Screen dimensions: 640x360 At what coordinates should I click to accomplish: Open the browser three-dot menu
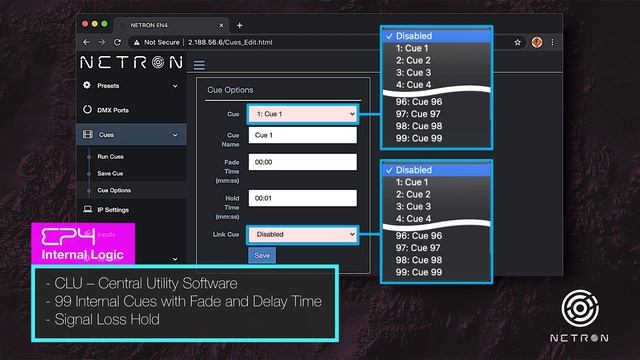553,42
